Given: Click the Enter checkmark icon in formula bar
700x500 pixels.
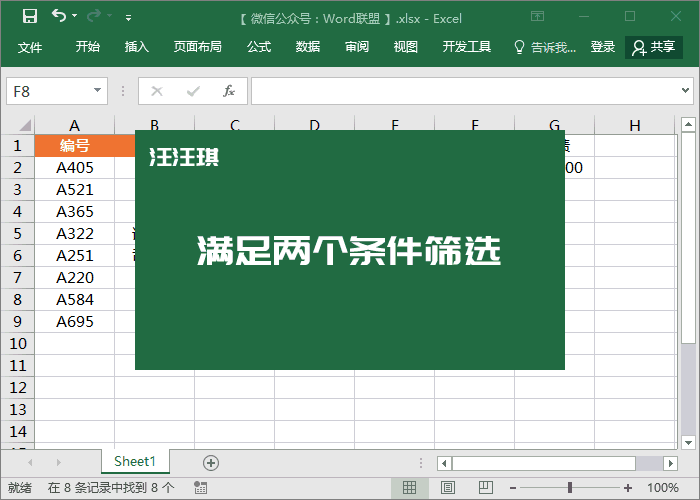Looking at the screenshot, I should [193, 91].
